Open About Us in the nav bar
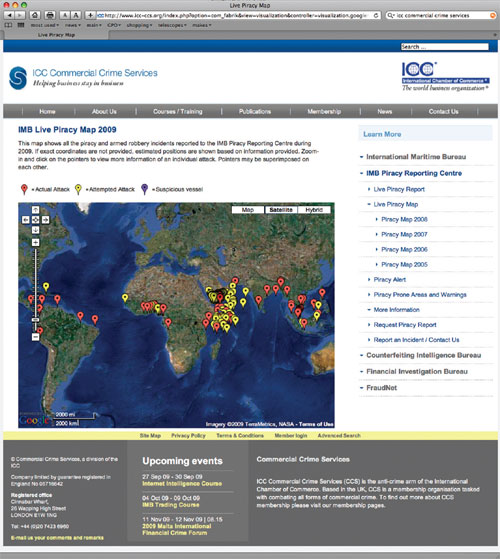Image resolution: width=500 pixels, height=559 pixels. (104, 112)
